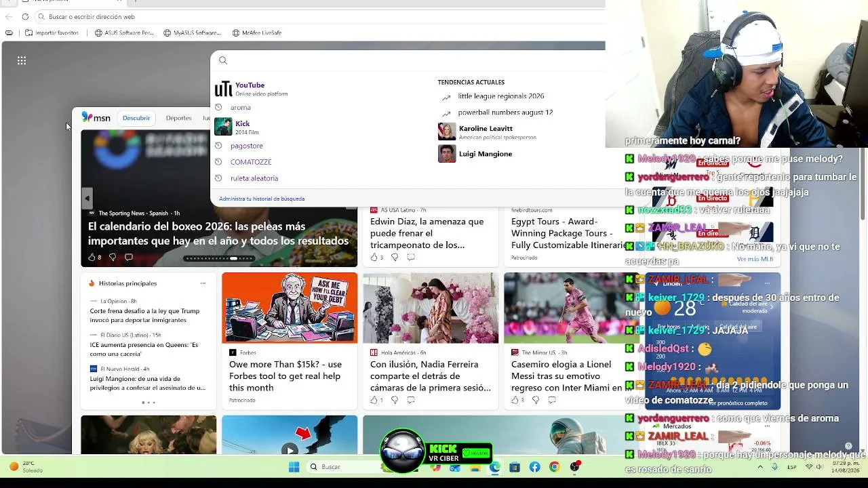Open 'Owe more Than $15k?' Forbes headline

tap(285, 376)
